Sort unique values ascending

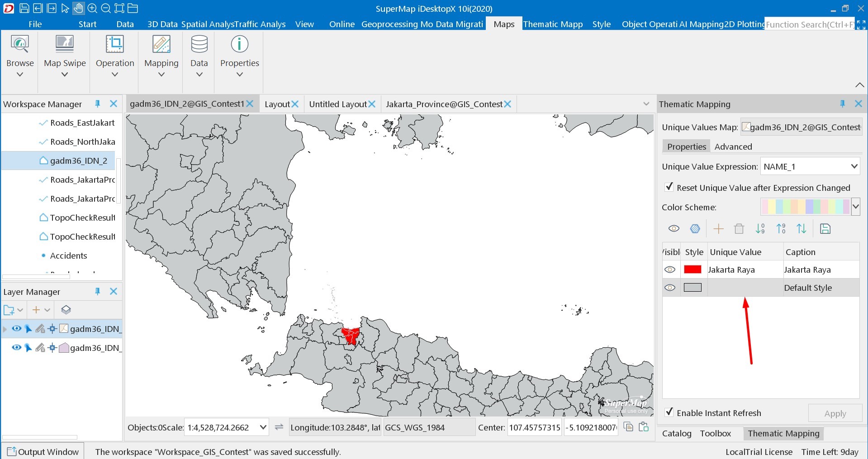[760, 229]
